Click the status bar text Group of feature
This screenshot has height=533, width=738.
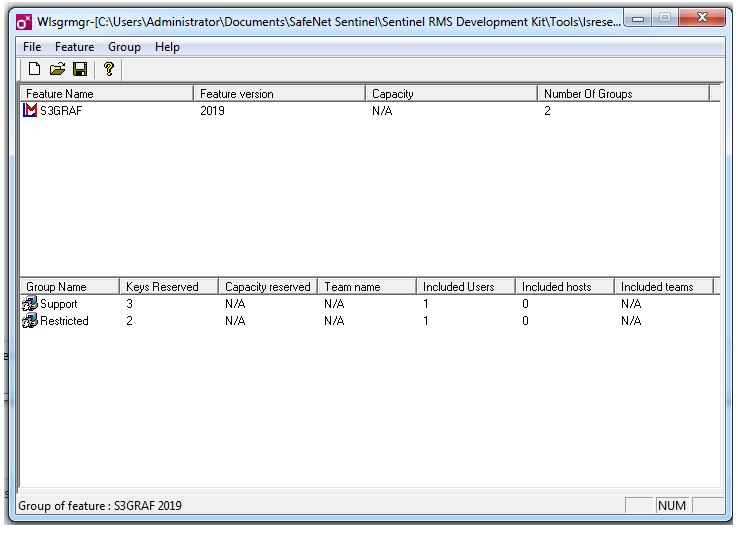(x=100, y=506)
